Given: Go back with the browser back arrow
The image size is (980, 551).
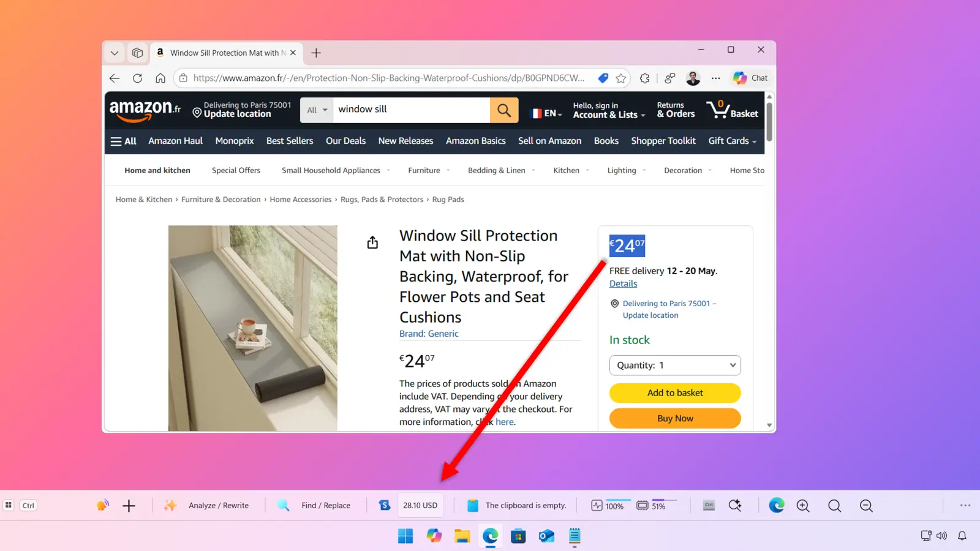Looking at the screenshot, I should 115,78.
